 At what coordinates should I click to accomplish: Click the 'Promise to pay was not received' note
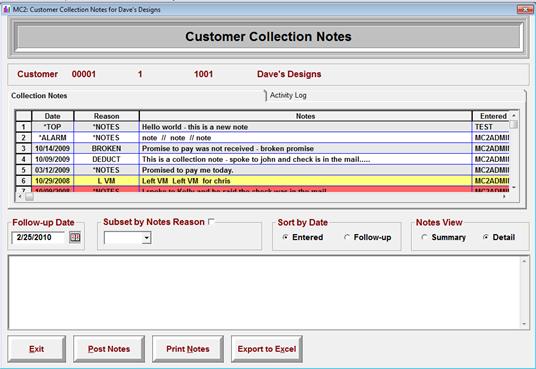(305, 148)
